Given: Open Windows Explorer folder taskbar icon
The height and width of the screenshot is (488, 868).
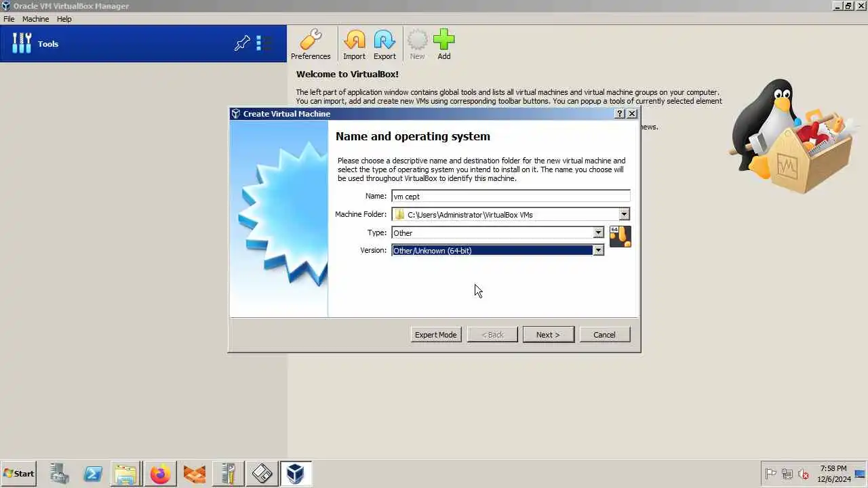Looking at the screenshot, I should 126,474.
